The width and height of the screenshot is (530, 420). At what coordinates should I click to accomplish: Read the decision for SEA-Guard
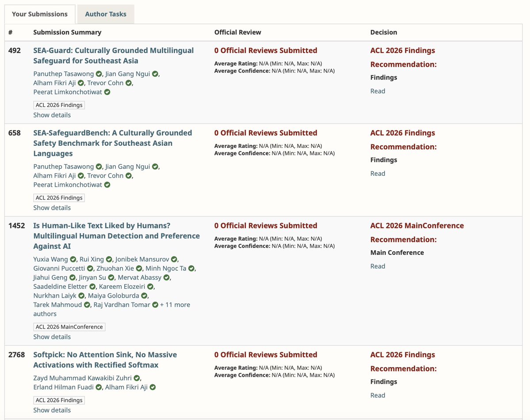pyautogui.click(x=377, y=91)
